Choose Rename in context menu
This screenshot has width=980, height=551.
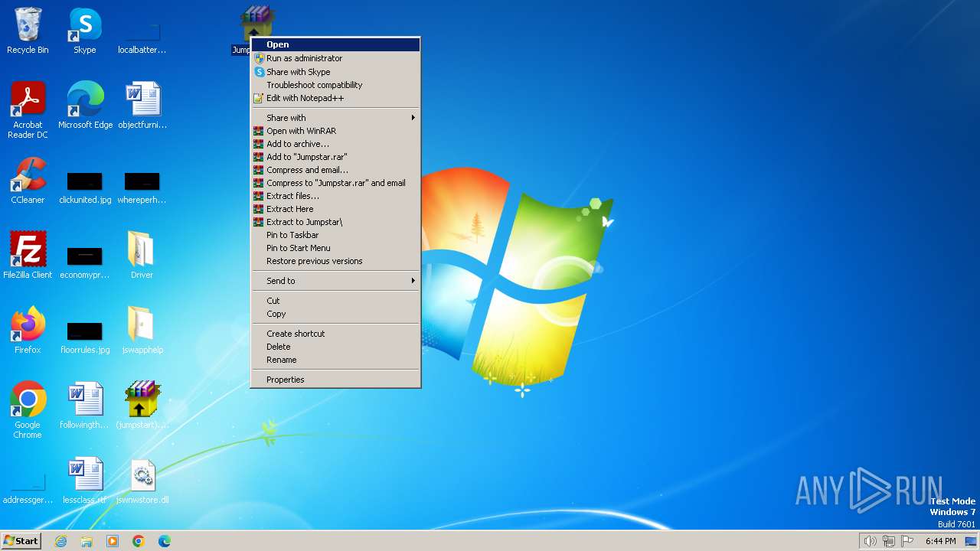[336, 360]
